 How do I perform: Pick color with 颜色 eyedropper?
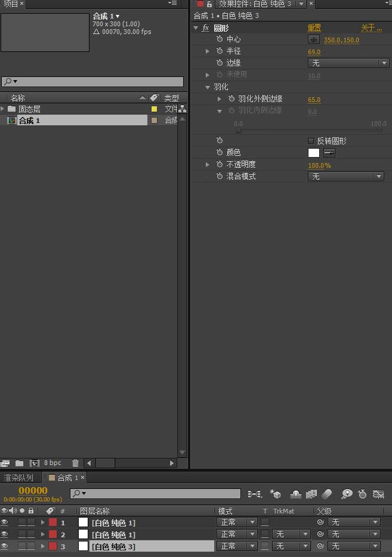click(x=329, y=153)
